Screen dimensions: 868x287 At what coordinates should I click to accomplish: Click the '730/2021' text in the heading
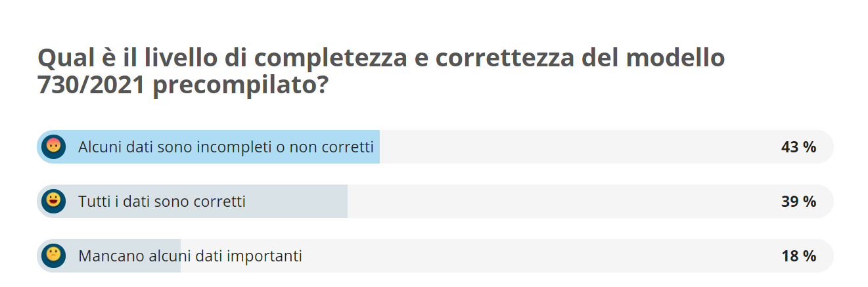tap(91, 84)
